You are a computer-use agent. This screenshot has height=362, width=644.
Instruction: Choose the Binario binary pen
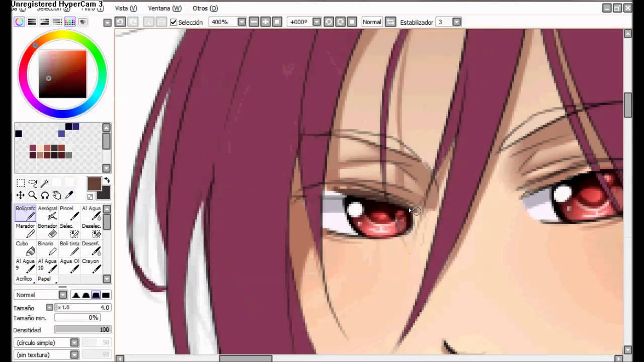(x=47, y=248)
